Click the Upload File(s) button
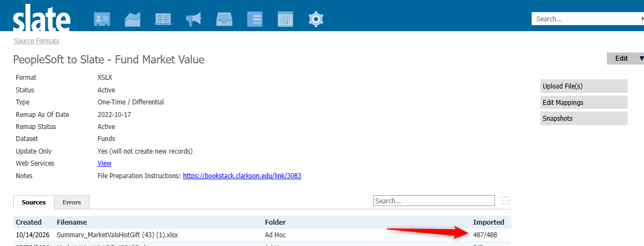Viewport: 644px width, 246px height. 583,86
